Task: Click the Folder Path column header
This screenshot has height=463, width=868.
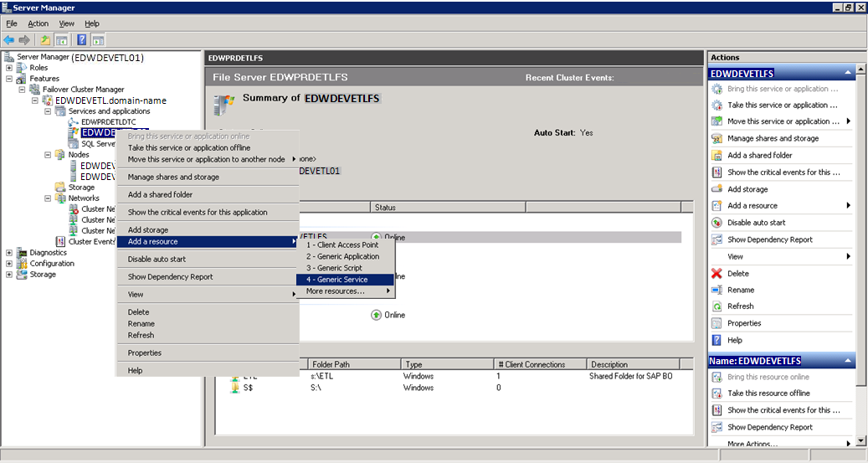Action: (x=354, y=364)
